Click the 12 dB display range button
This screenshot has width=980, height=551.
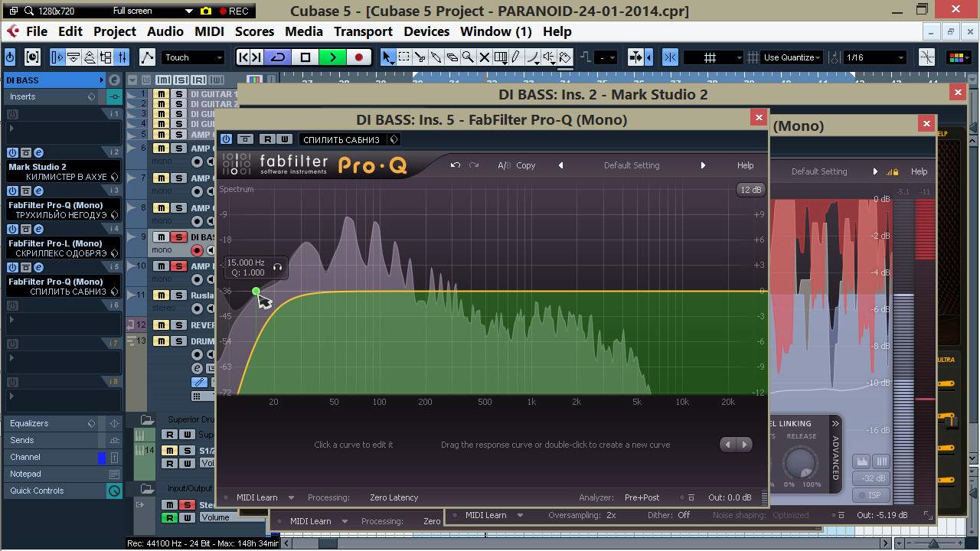pos(750,190)
